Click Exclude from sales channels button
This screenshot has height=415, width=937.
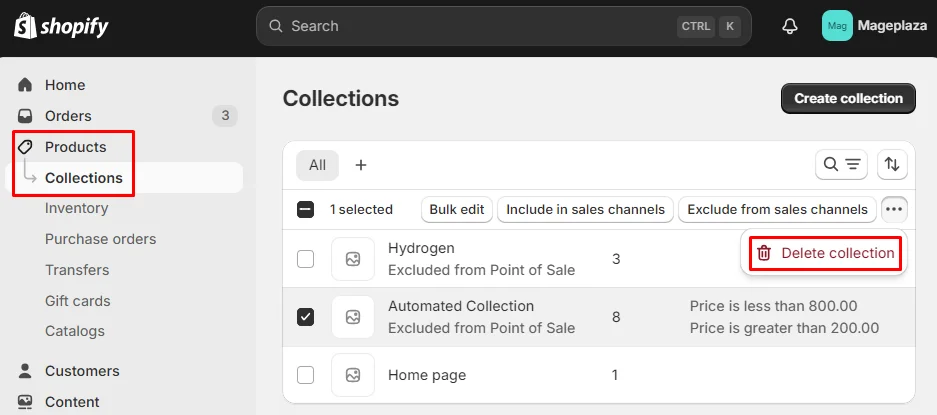[x=777, y=209]
